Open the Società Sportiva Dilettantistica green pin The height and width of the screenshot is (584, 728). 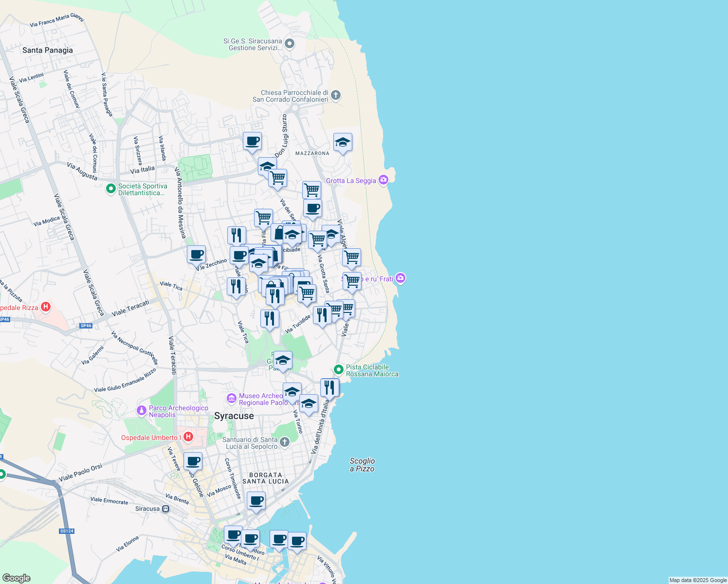click(111, 188)
